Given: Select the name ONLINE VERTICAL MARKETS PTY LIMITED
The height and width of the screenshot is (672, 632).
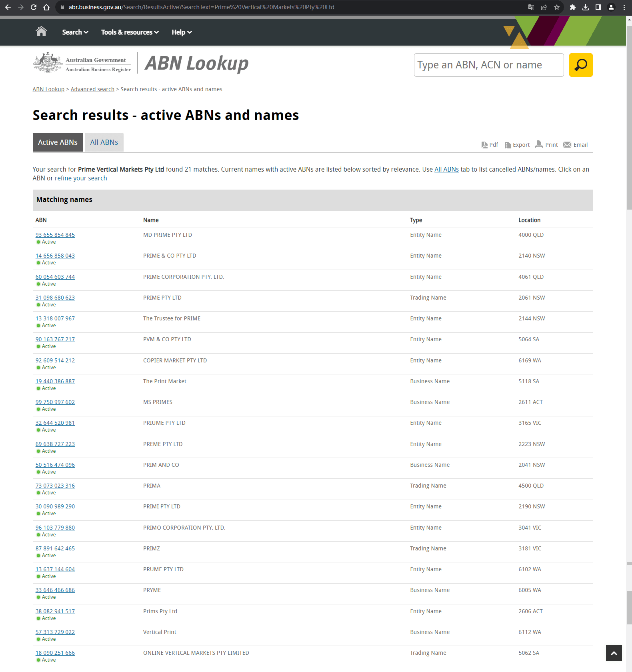Looking at the screenshot, I should 196,653.
